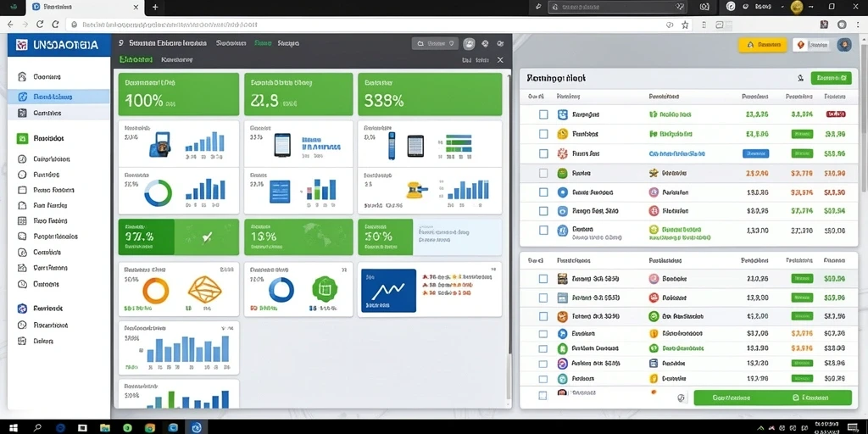Click the taskbar search magnifier
The height and width of the screenshot is (434, 868).
pyautogui.click(x=37, y=427)
